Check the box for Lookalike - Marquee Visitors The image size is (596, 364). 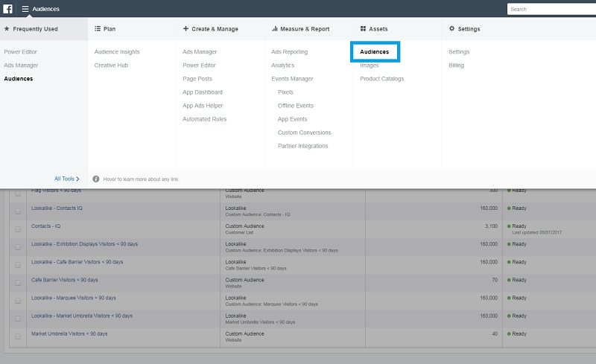[18, 301]
